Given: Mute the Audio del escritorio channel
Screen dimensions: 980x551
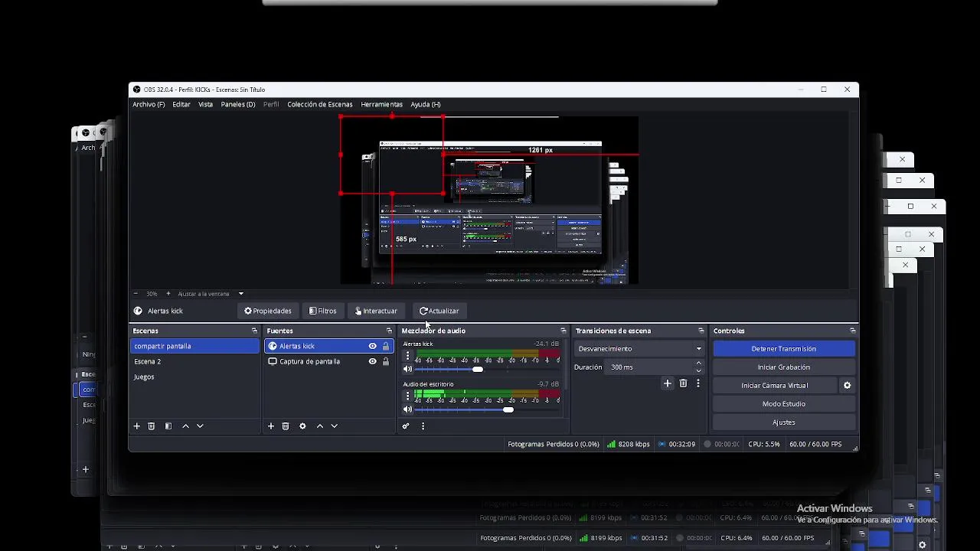Looking at the screenshot, I should click(x=407, y=409).
